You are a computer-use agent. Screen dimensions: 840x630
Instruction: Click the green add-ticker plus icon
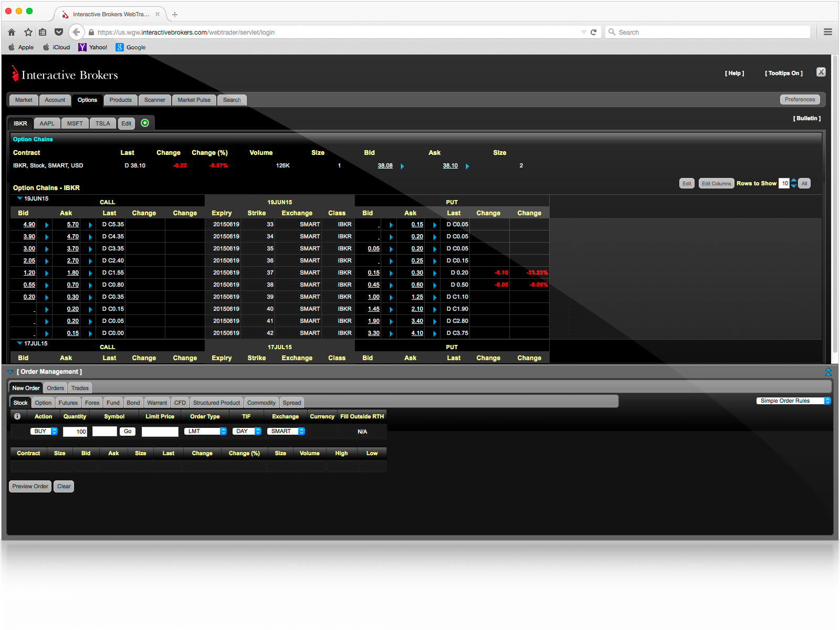coord(145,123)
